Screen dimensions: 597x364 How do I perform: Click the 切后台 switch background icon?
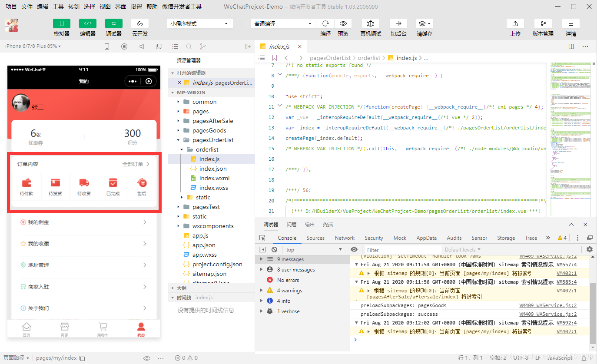point(398,23)
